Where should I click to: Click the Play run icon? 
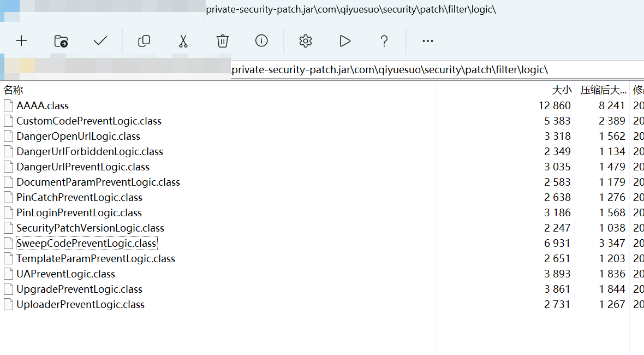click(345, 41)
